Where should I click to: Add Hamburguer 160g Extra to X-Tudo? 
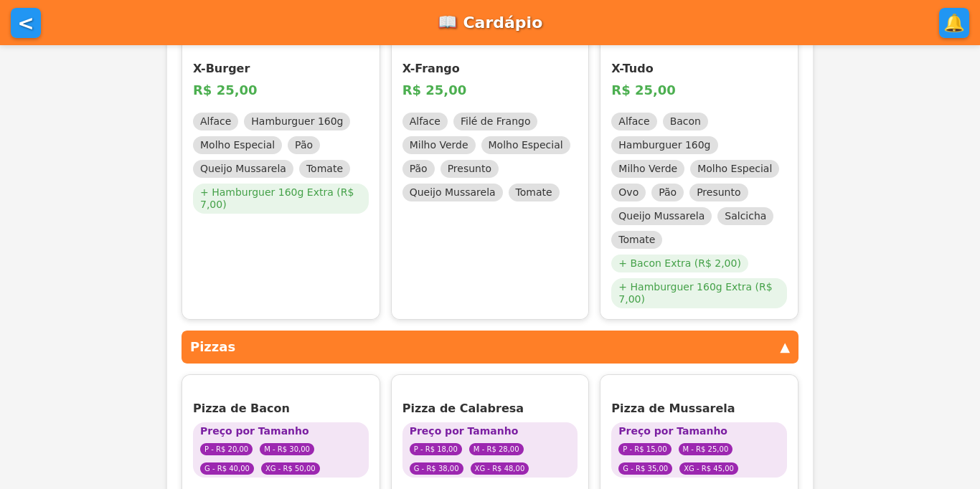(698, 293)
